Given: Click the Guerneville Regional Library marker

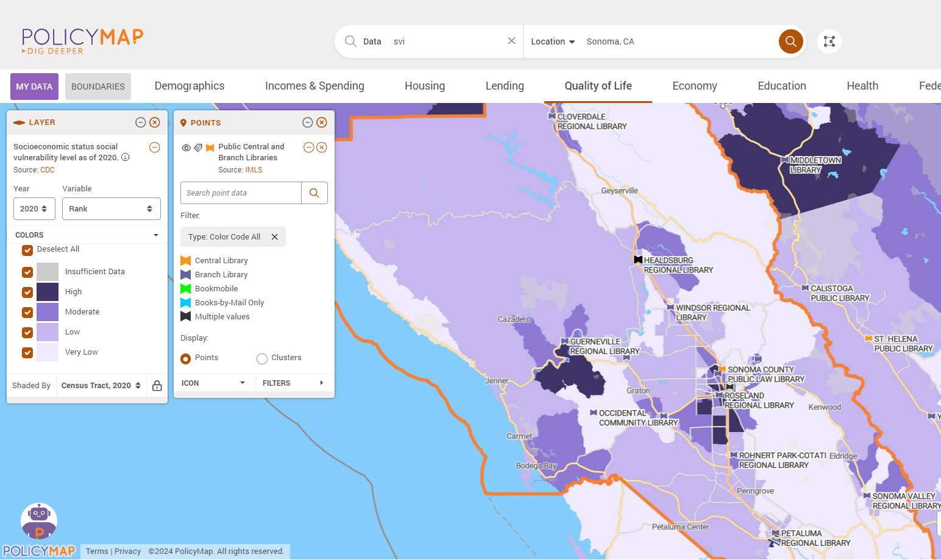Looking at the screenshot, I should pyautogui.click(x=564, y=341).
